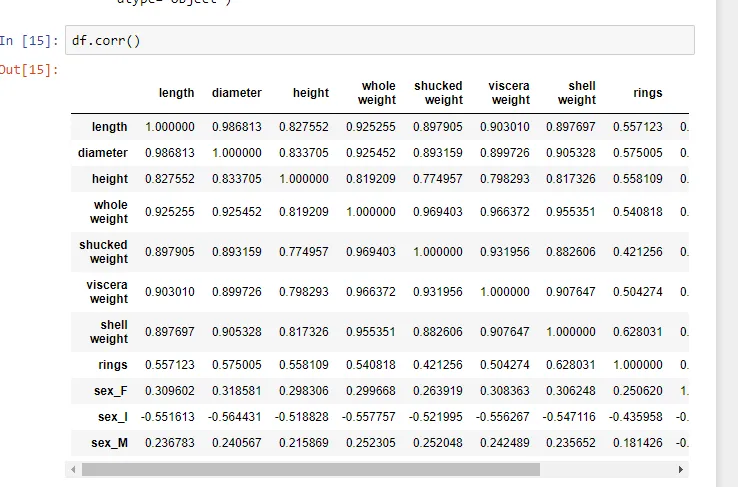Click value 0.306248 in the sex_F row
Screen dimensions: 738x487
point(571,391)
